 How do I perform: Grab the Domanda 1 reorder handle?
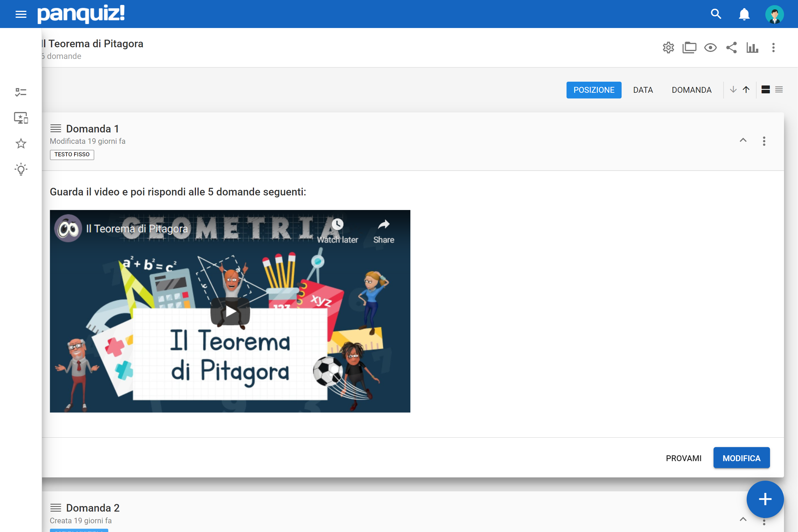coord(56,129)
